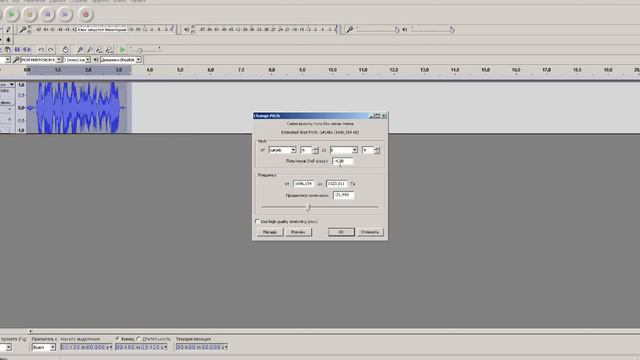This screenshot has width=640, height=360.
Task: Select the End radio button
Action: coord(117,339)
